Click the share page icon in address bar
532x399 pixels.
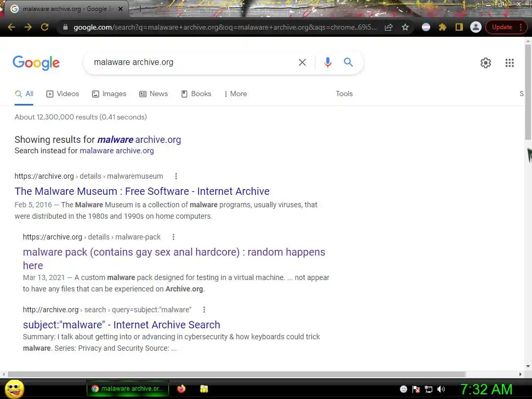point(389,27)
